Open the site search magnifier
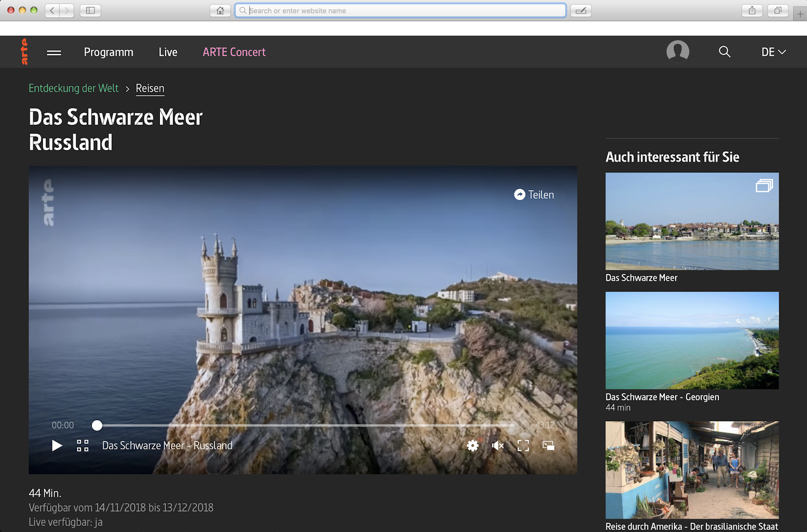The width and height of the screenshot is (807, 532). [724, 51]
